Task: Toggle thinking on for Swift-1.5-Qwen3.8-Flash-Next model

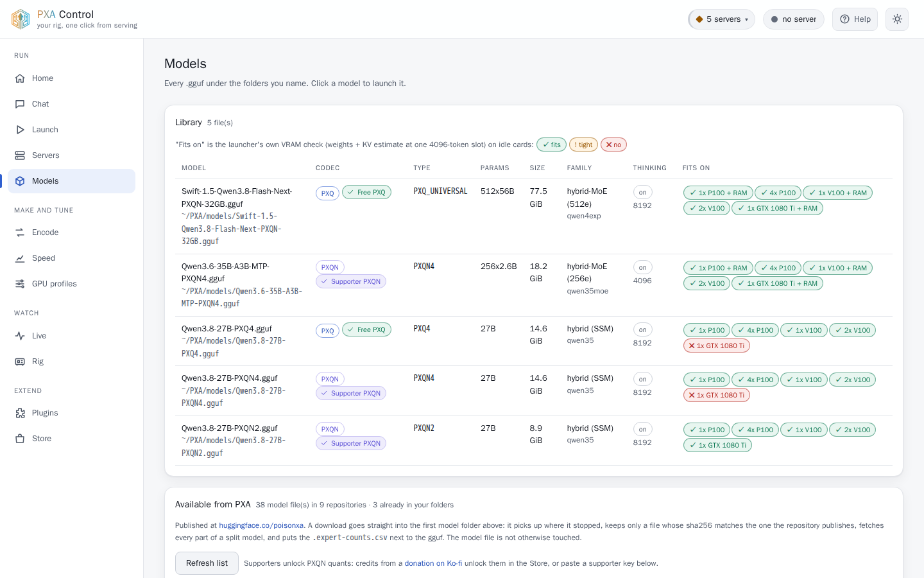Action: 642,193
